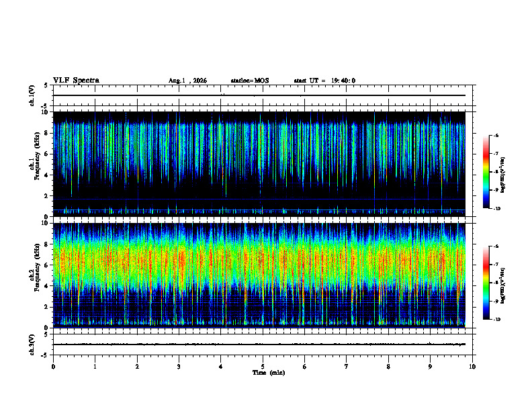
Task: Click the "4" kHz tick label on the ch.1 axis
Action: [x=47, y=175]
